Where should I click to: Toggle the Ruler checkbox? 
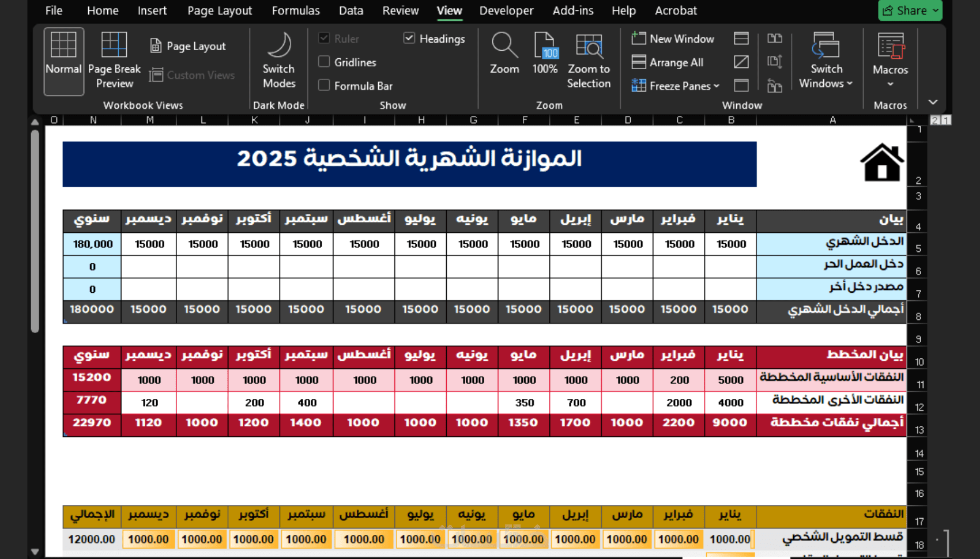tap(324, 39)
